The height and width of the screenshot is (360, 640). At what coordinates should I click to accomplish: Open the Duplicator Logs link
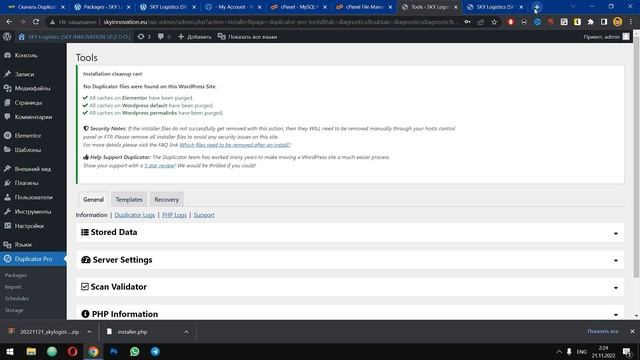coord(135,215)
